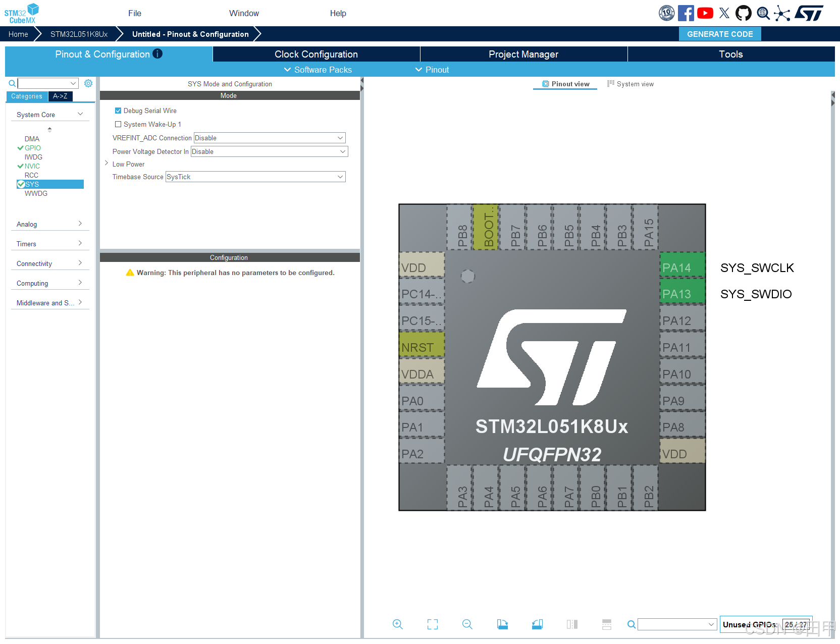Click the STM32CubeMX logo
Screen dimensions: 840x644
(22, 14)
